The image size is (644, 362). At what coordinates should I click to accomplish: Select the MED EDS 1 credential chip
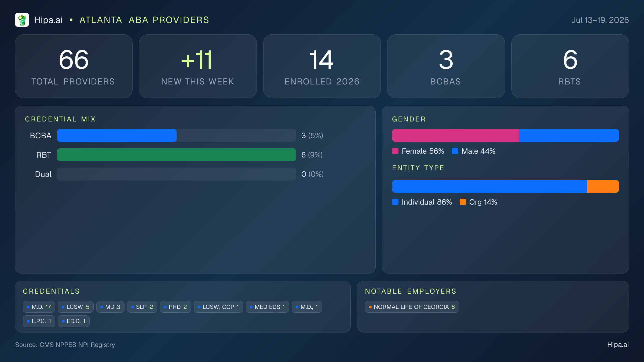coord(267,307)
